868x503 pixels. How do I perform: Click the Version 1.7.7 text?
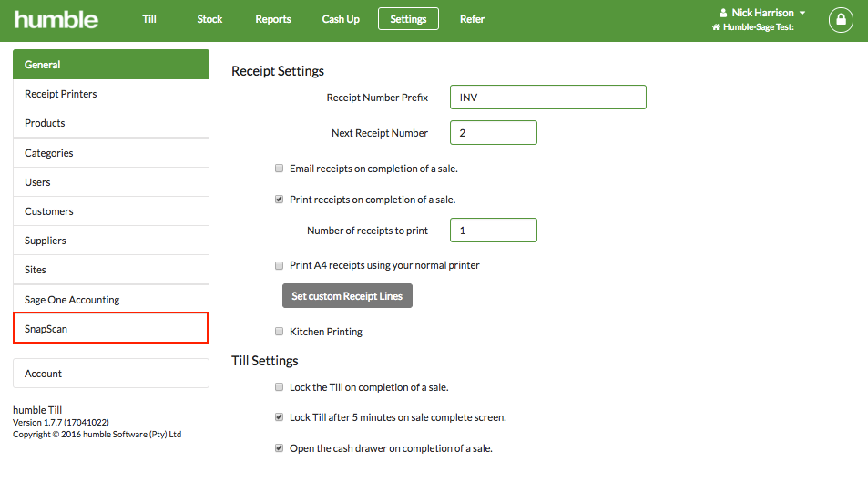click(x=61, y=422)
